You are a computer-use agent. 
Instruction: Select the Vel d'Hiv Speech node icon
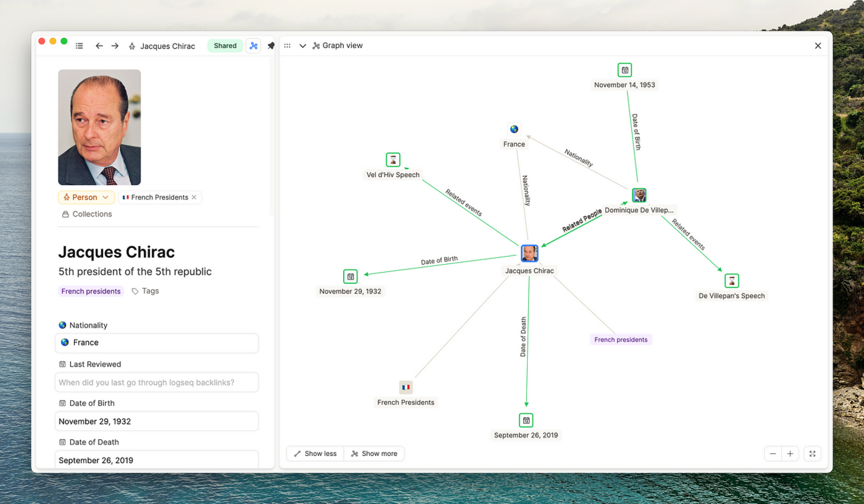393,160
